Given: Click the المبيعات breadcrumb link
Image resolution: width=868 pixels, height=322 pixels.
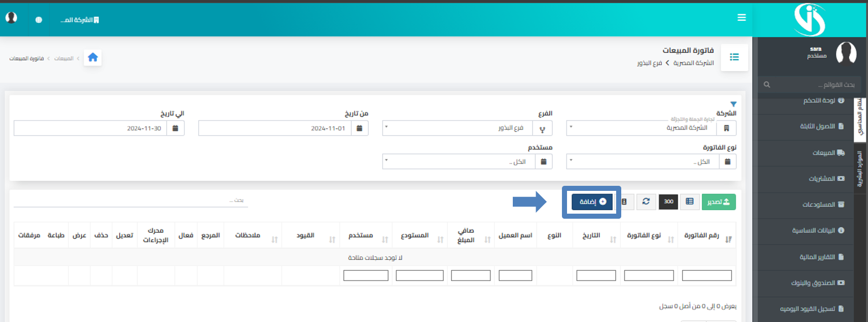Looking at the screenshot, I should [64, 59].
